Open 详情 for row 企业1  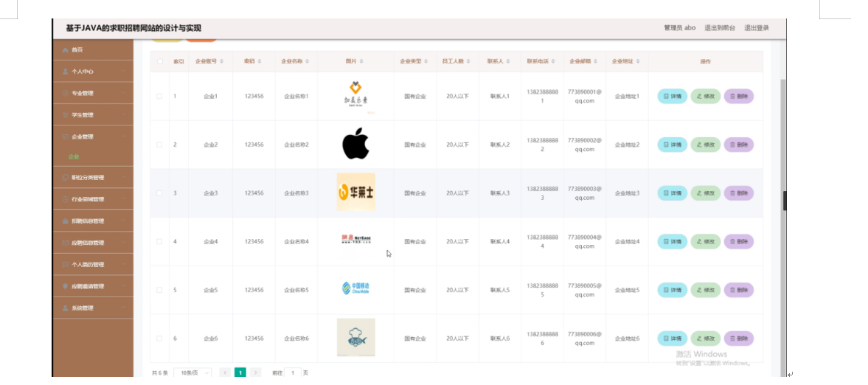tap(672, 97)
